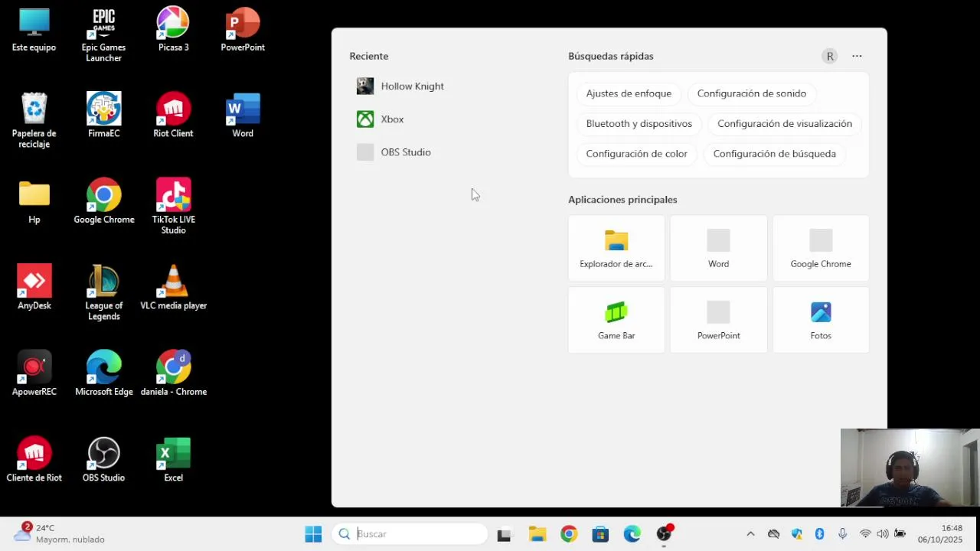This screenshot has height=551, width=980.
Task: Launch PowerPoint from Aplicaciones principales
Action: tap(718, 320)
